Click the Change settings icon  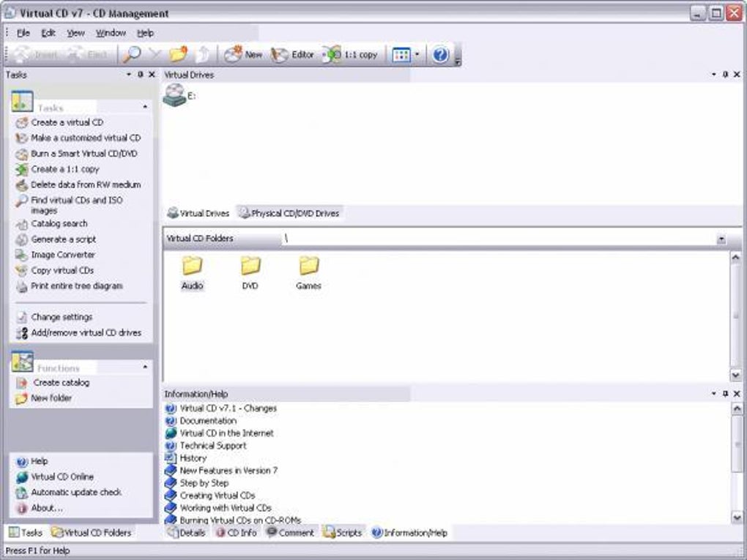[21, 317]
